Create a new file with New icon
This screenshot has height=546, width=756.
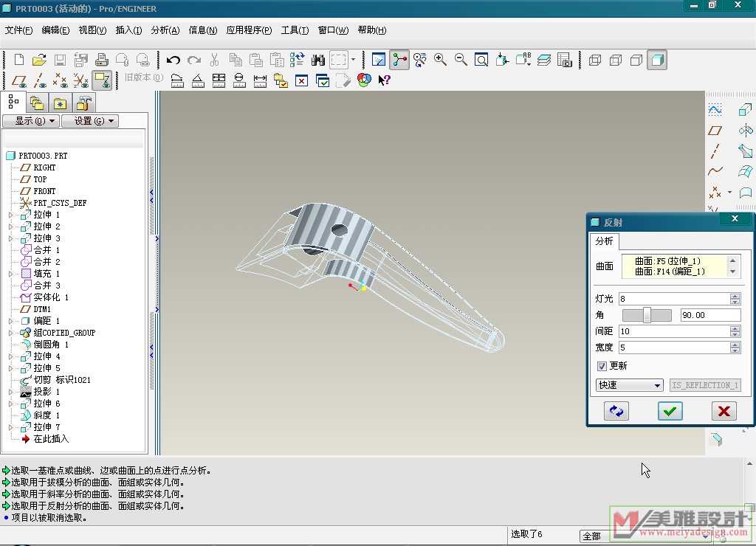coord(18,60)
